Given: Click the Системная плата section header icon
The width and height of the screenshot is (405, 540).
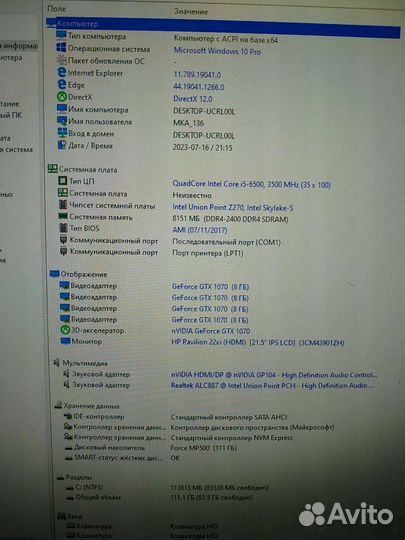Looking at the screenshot, I should (x=53, y=169).
